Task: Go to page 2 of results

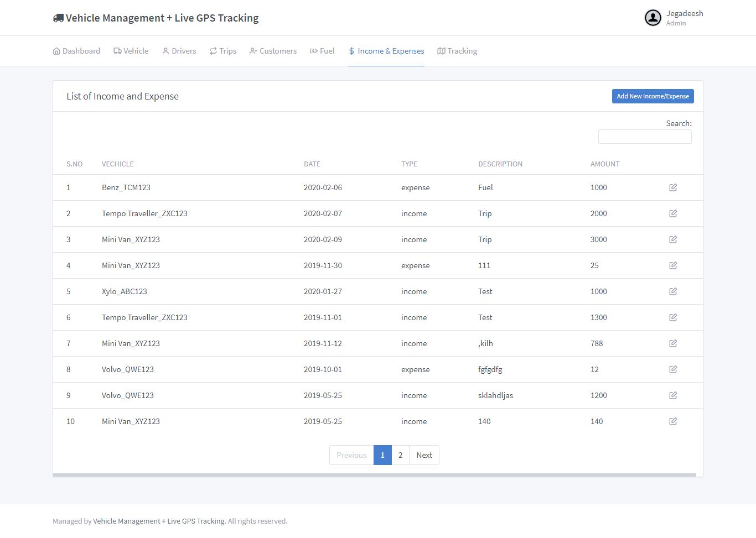Action: (400, 455)
